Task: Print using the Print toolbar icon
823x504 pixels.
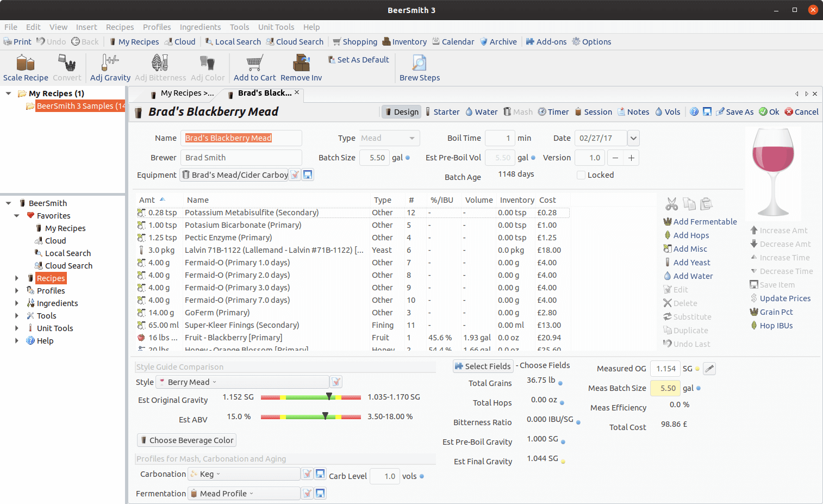Action: coord(17,42)
